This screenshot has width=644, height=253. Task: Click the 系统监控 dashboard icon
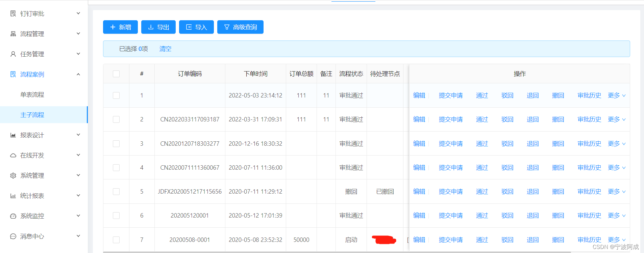(x=13, y=216)
